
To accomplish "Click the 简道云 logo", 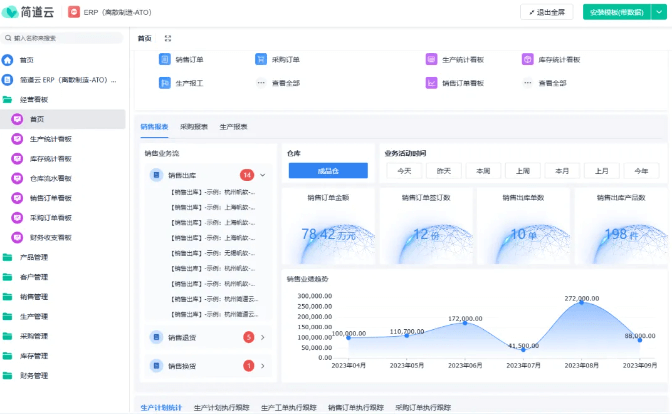I will pos(28,12).
